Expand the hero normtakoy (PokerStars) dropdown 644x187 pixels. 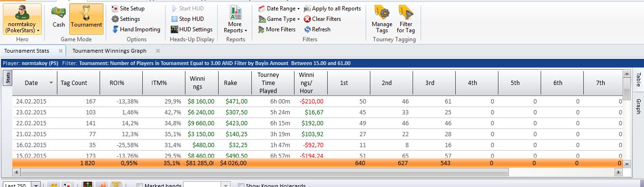pos(38,31)
